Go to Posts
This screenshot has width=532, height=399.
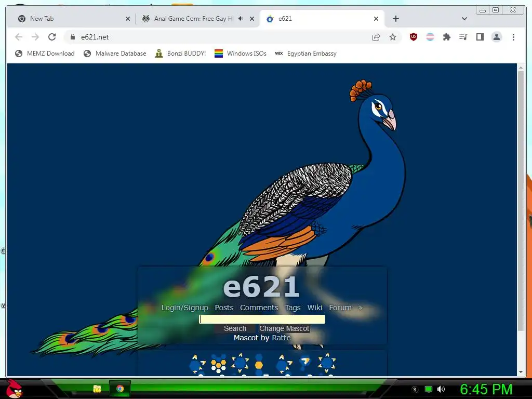click(224, 308)
